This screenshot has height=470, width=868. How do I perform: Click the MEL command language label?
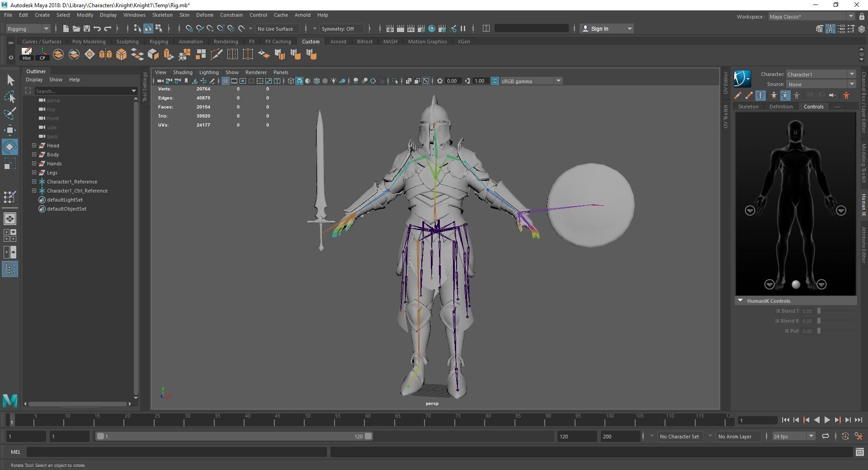16,452
